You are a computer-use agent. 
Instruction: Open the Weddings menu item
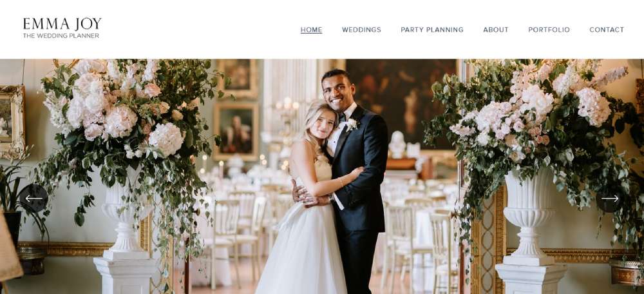coord(361,30)
